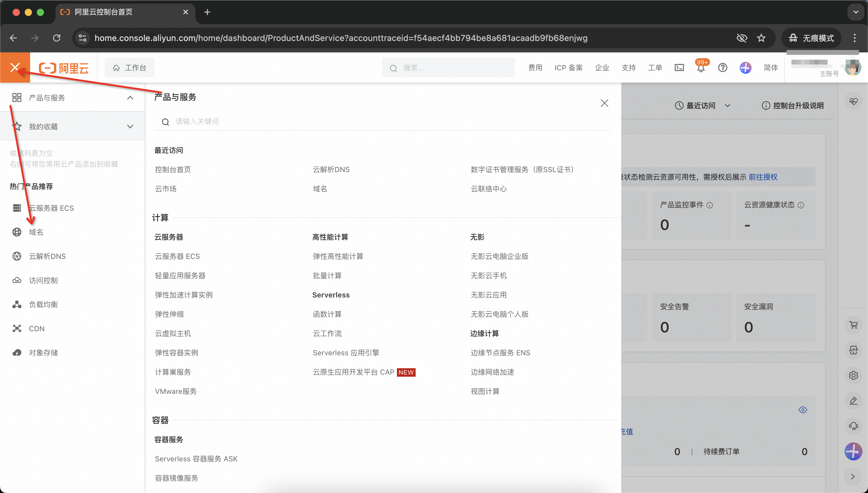Image resolution: width=868 pixels, height=493 pixels.
Task: Open 函数计算 link
Action: pos(327,314)
